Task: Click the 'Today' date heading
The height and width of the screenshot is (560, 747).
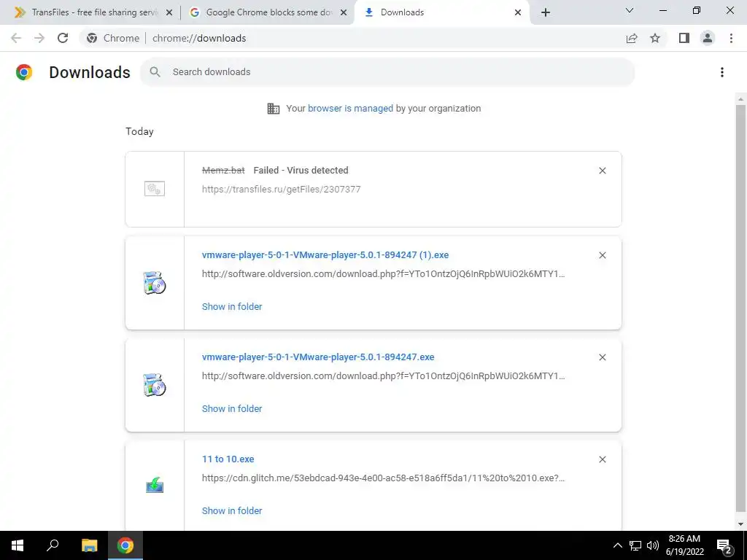Action: [139, 131]
